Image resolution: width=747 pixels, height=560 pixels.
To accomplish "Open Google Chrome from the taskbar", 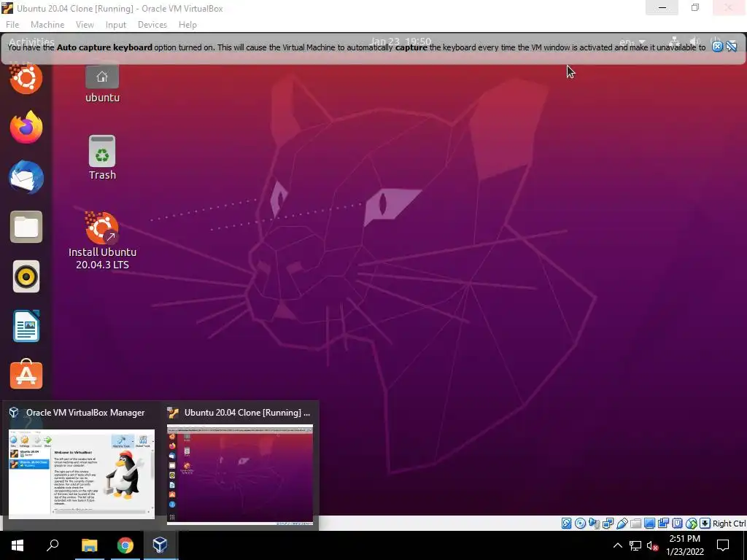I will point(125,545).
